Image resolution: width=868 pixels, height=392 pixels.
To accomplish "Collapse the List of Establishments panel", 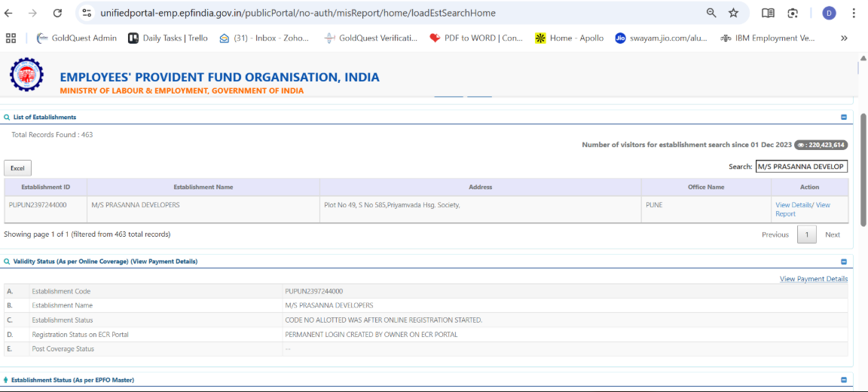I will (843, 118).
